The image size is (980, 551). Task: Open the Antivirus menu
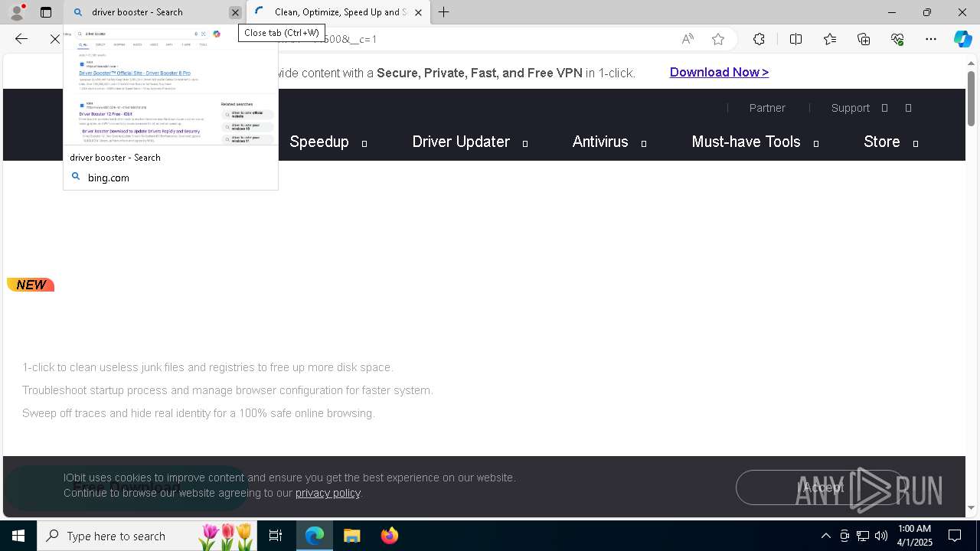[600, 142]
